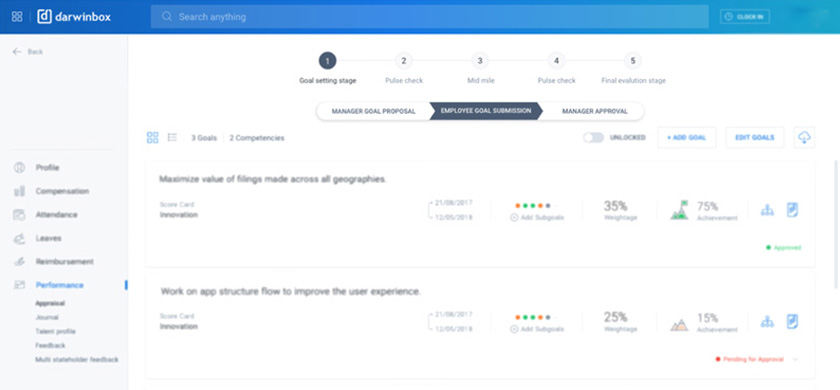
Task: Open the Talent profile submenu item
Action: 55,332
